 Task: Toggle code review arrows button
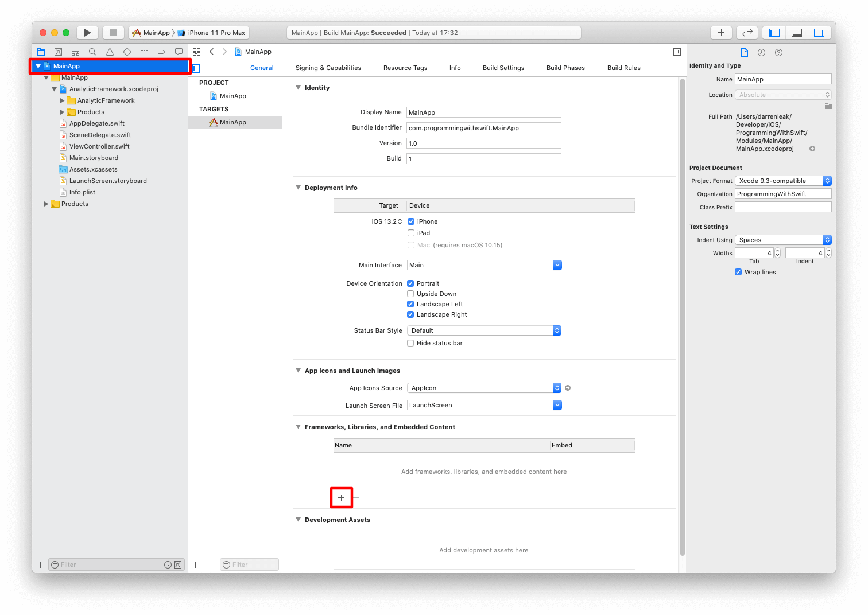747,33
